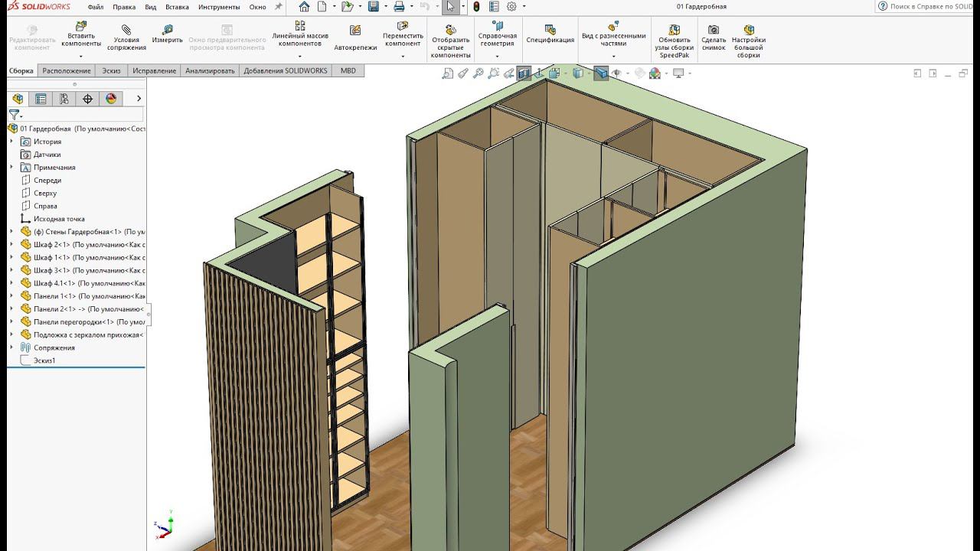Switch to the FeatureManager design tree tab
Image resolution: width=980 pixels, height=551 pixels.
18,99
